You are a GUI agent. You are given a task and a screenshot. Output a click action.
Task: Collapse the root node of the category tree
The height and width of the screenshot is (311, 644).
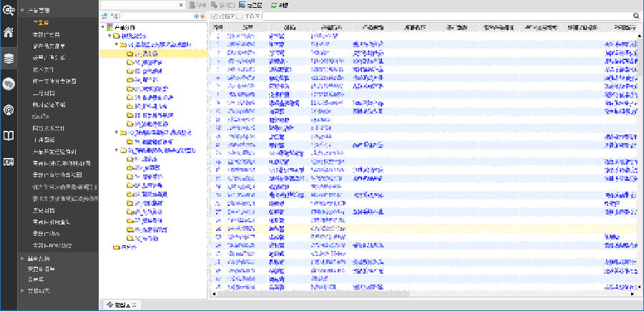pos(104,26)
